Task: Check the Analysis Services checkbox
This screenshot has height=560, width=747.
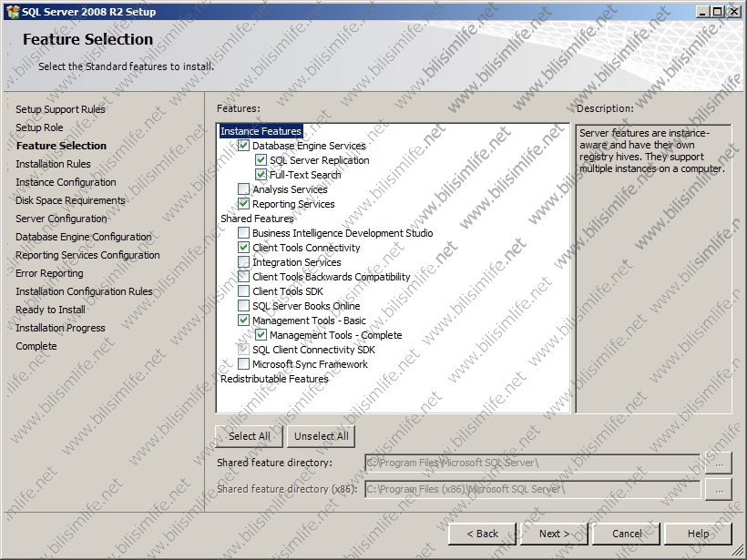Action: pos(243,189)
